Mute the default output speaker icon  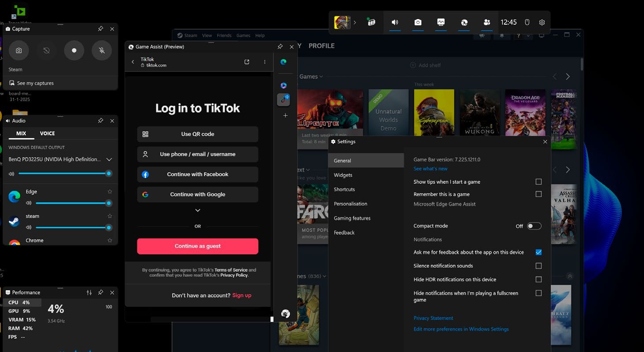11,174
